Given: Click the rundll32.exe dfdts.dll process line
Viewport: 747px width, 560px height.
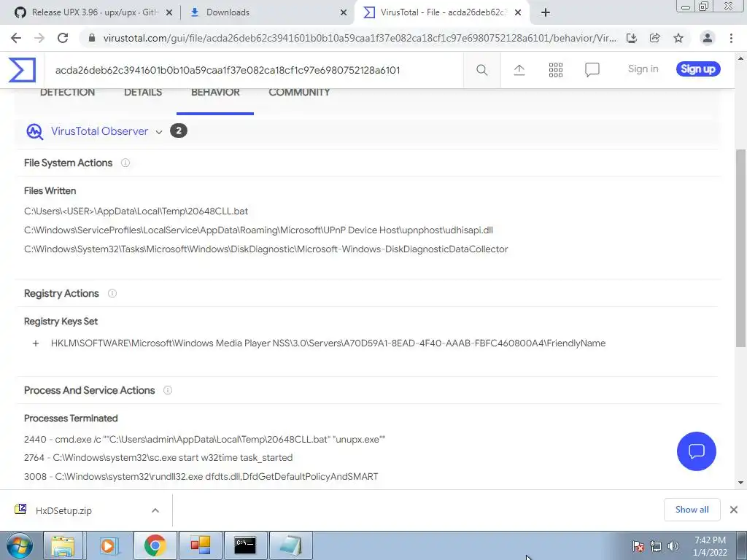Looking at the screenshot, I should point(201,477).
